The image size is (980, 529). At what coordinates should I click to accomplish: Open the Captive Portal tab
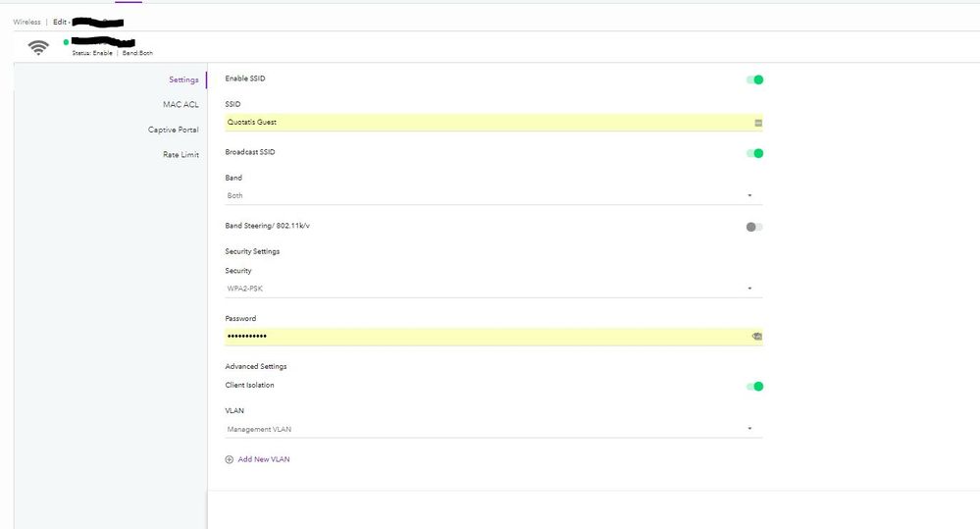point(174,130)
